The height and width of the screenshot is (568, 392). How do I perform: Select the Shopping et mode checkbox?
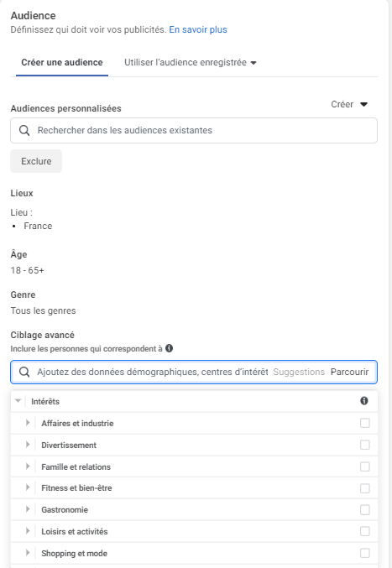[x=365, y=553]
